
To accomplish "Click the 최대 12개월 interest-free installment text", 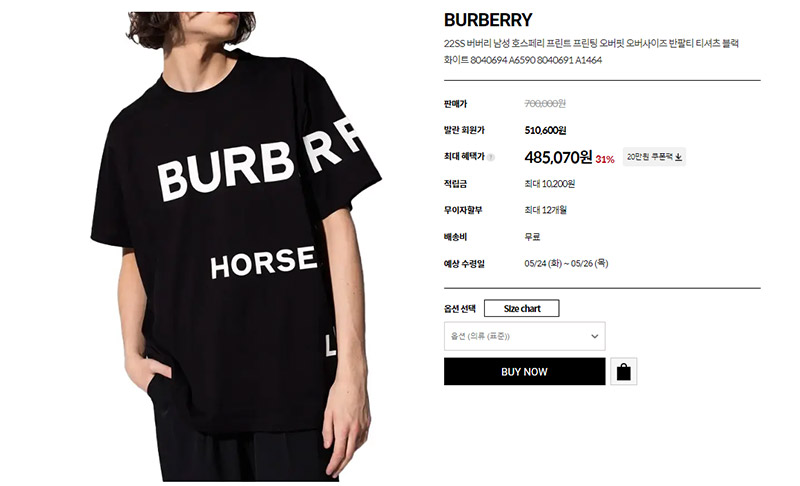I will tap(545, 210).
